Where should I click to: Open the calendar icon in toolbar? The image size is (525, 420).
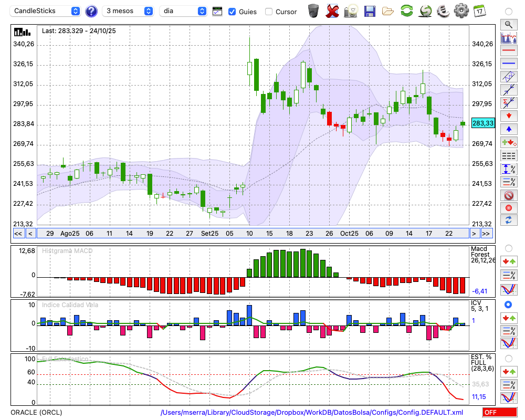point(479,11)
